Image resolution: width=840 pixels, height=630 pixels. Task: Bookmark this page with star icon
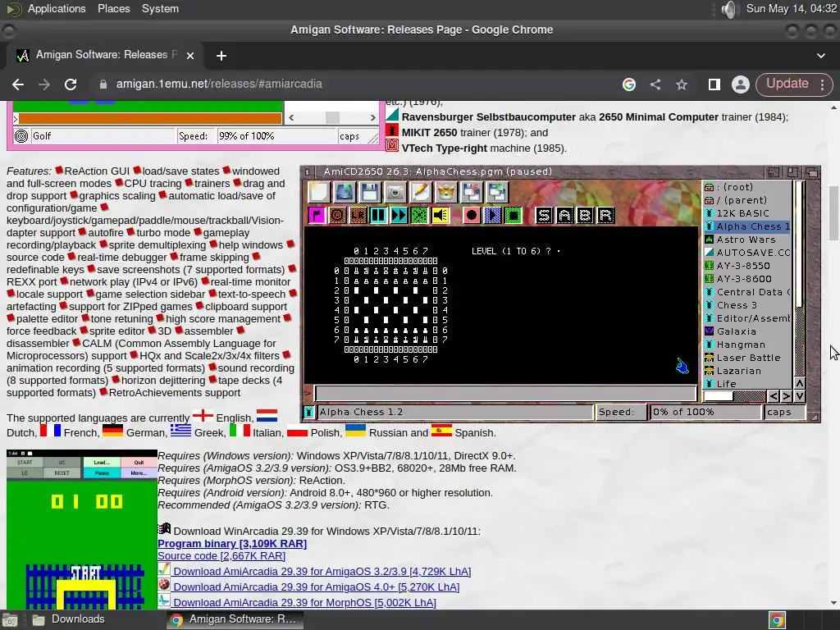682,84
